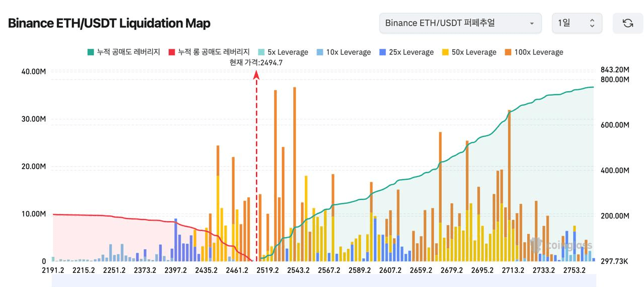This screenshot has width=644, height=287.
Task: Click the 2733.2 price axis label
Action: pos(544,270)
